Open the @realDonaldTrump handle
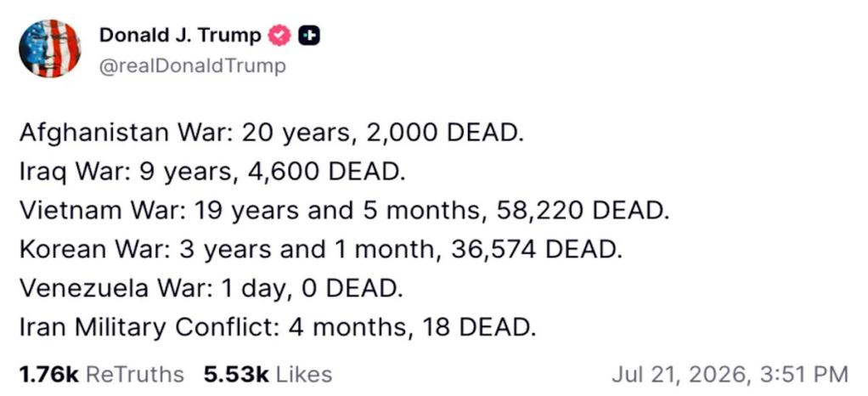Image resolution: width=868 pixels, height=396 pixels. 193,66
